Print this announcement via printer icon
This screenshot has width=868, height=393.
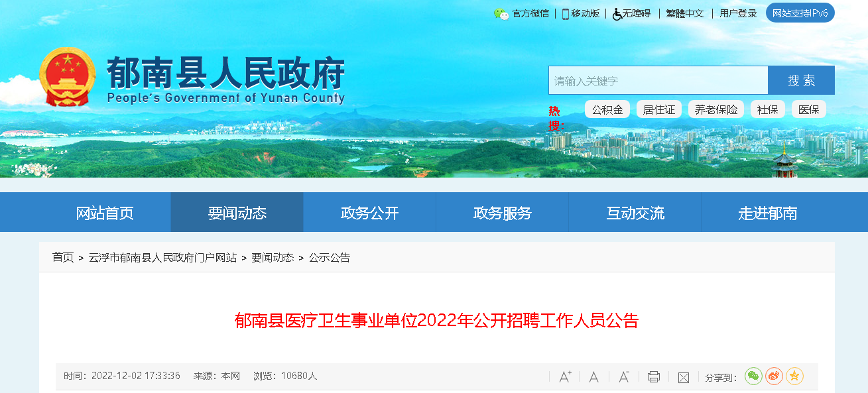[x=653, y=376]
